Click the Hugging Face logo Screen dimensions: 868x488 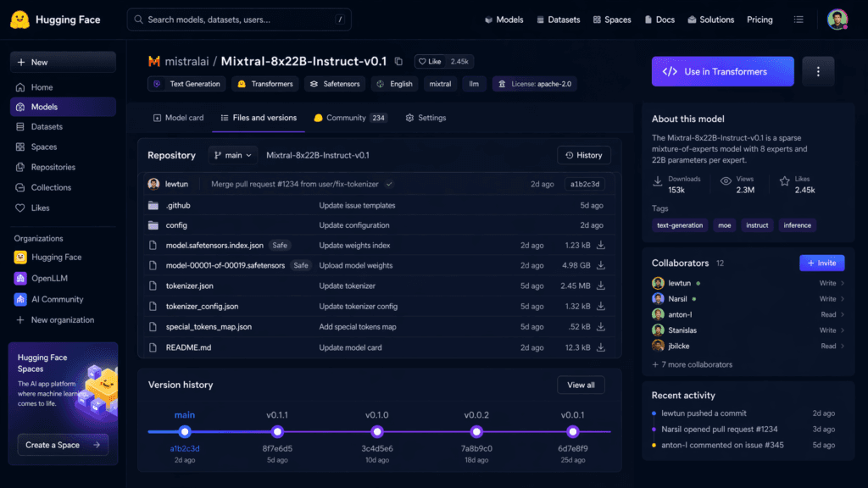coord(20,20)
